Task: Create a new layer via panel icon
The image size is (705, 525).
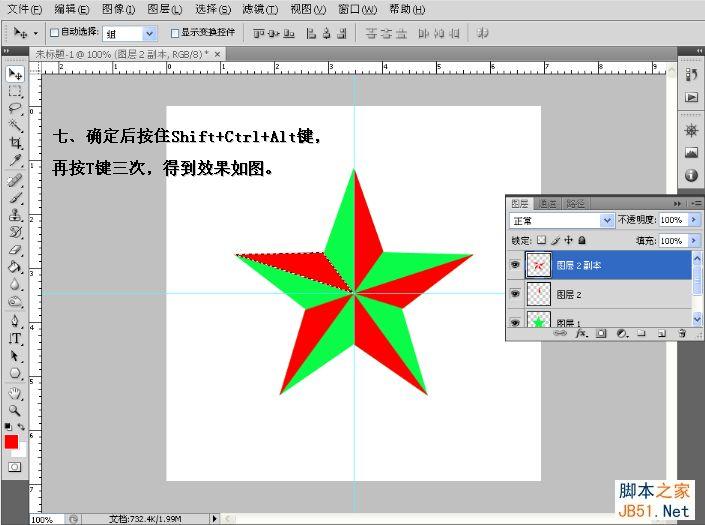Action: click(661, 333)
